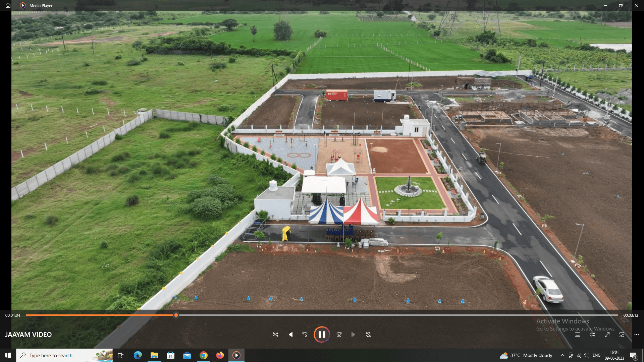The height and width of the screenshot is (362, 644).
Task: Toggle repeat mode
Action: (369, 335)
